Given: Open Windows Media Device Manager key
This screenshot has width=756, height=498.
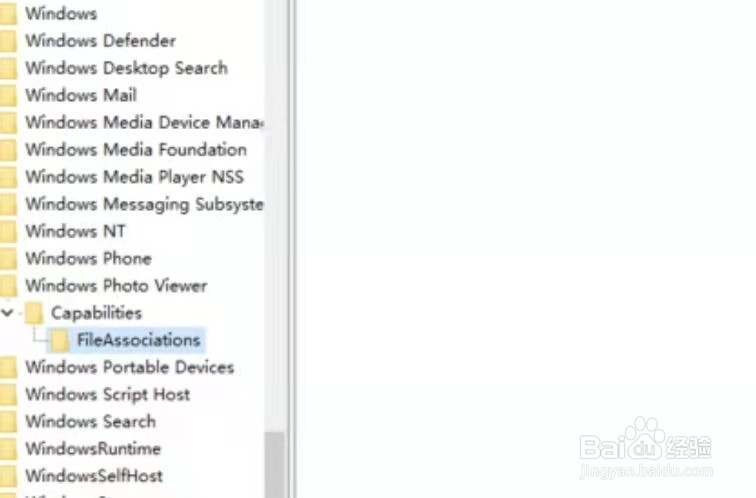Looking at the screenshot, I should click(145, 122).
